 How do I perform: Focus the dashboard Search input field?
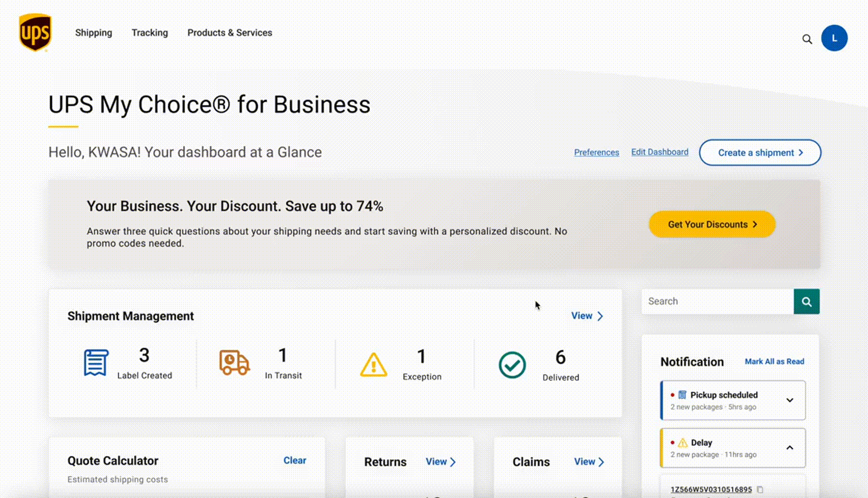(x=718, y=302)
